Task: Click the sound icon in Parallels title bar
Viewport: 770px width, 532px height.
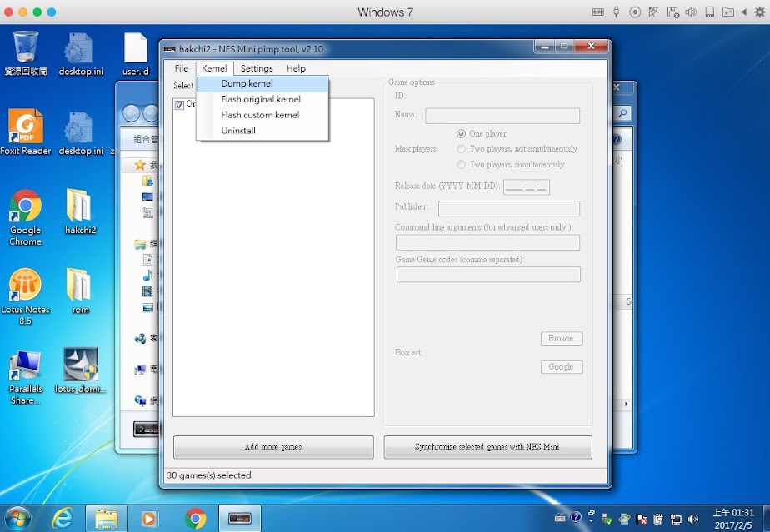Action: coord(691,12)
